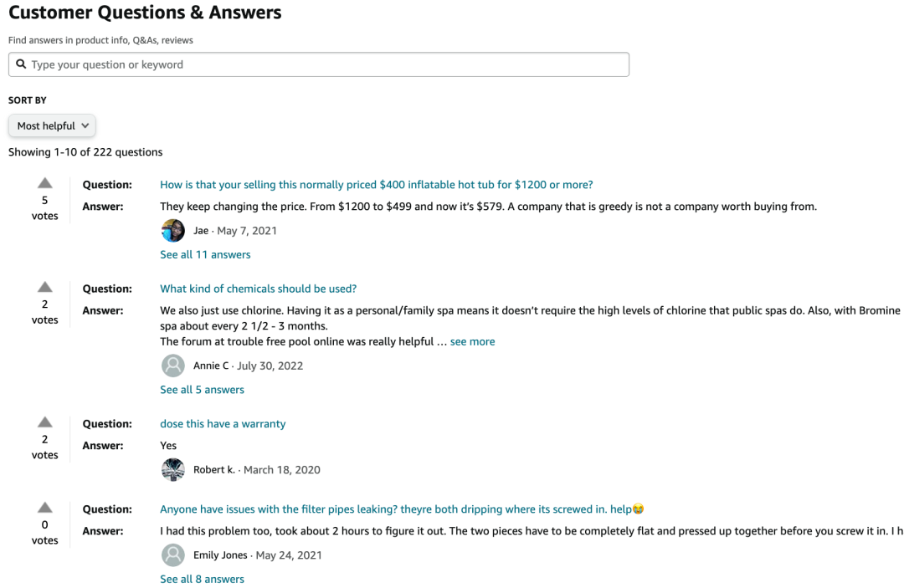Screen dimensions: 904x588
Task: Focus the question or keyword search field
Action: coord(319,64)
